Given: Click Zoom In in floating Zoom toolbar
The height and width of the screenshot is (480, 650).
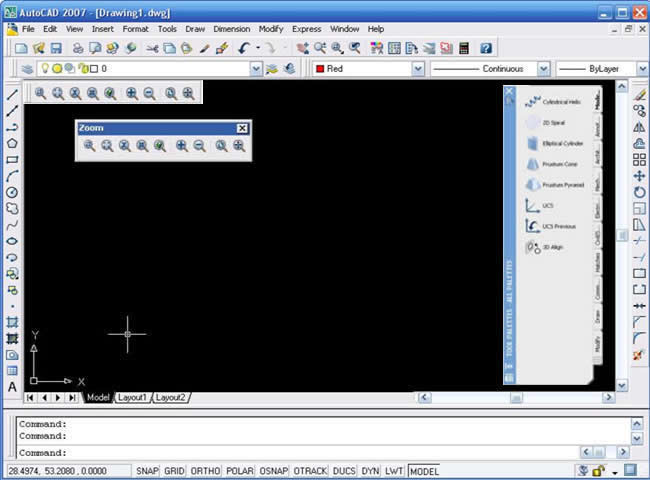Looking at the screenshot, I should click(x=182, y=145).
